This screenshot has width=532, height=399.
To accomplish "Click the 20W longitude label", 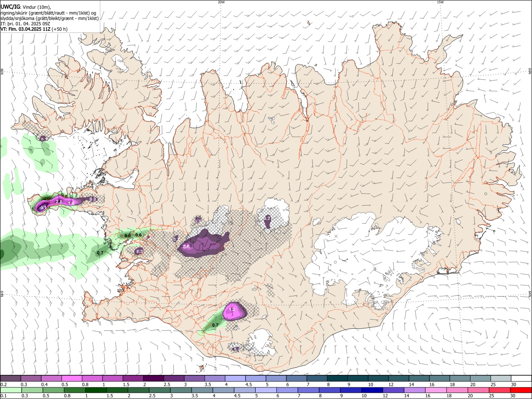I will click(221, 2).
